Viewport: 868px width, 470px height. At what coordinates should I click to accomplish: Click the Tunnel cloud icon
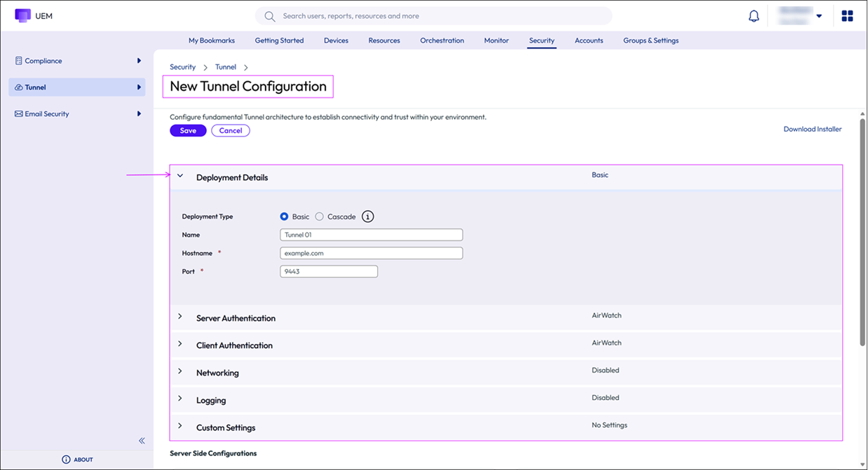click(19, 88)
